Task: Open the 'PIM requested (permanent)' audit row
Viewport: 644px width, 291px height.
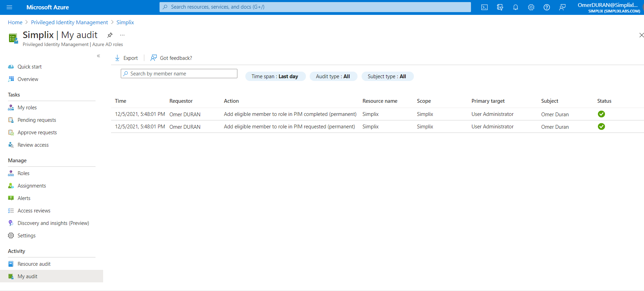Action: pyautogui.click(x=378, y=127)
